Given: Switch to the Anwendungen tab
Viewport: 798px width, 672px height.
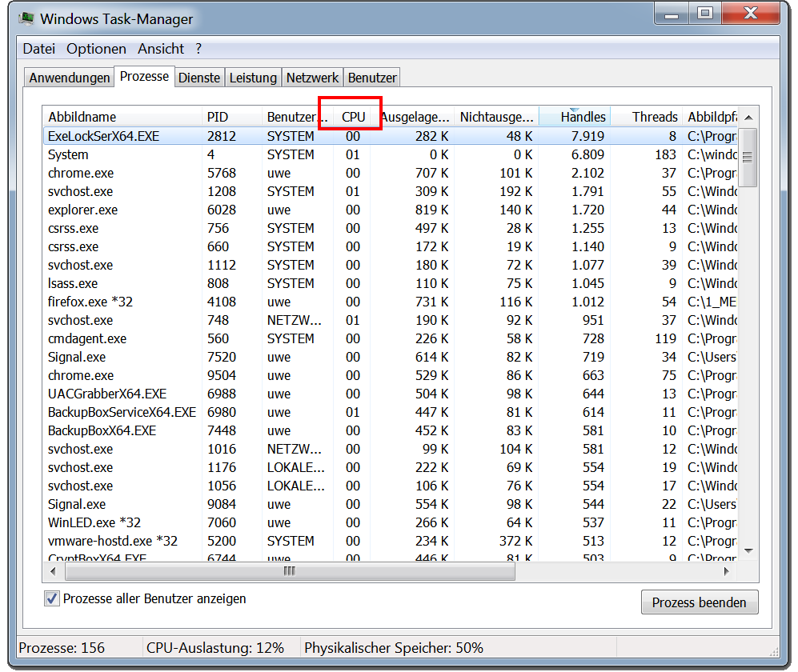Looking at the screenshot, I should pyautogui.click(x=69, y=78).
